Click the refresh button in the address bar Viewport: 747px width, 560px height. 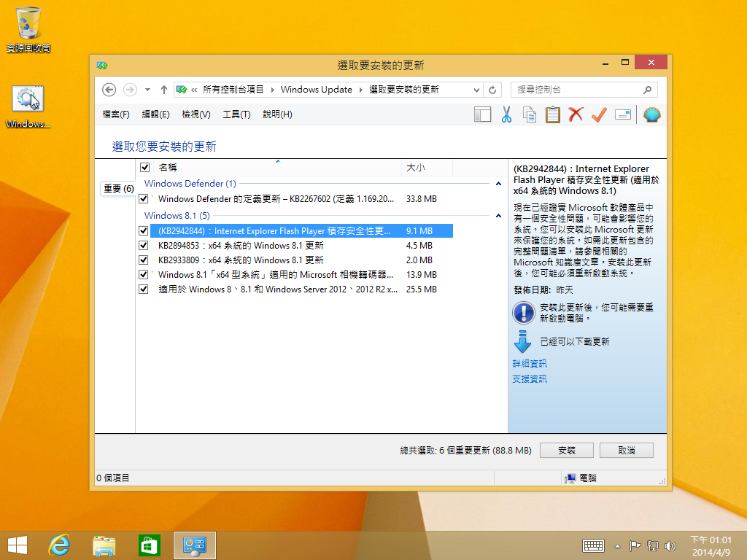tap(492, 90)
